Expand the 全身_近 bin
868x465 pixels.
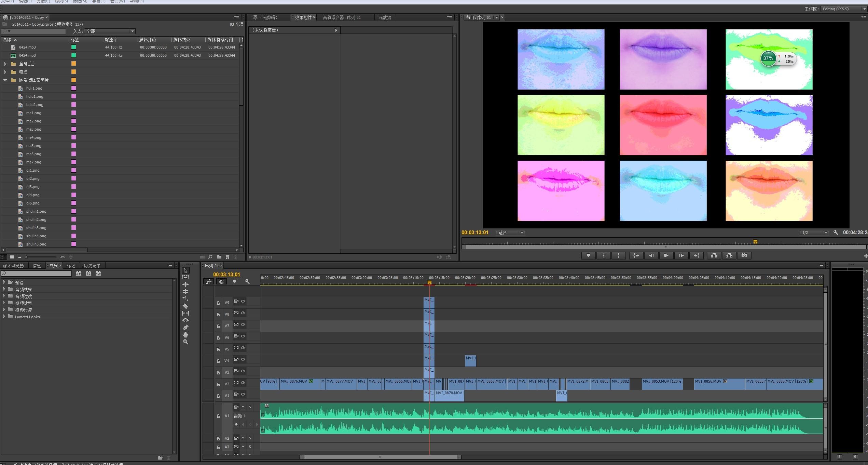click(5, 64)
